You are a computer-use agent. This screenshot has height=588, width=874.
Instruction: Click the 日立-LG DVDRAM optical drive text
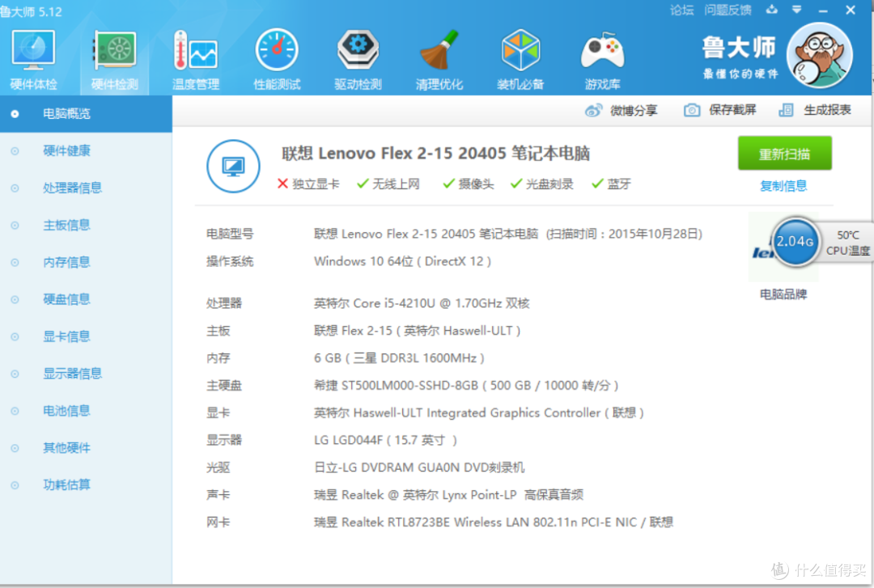419,467
